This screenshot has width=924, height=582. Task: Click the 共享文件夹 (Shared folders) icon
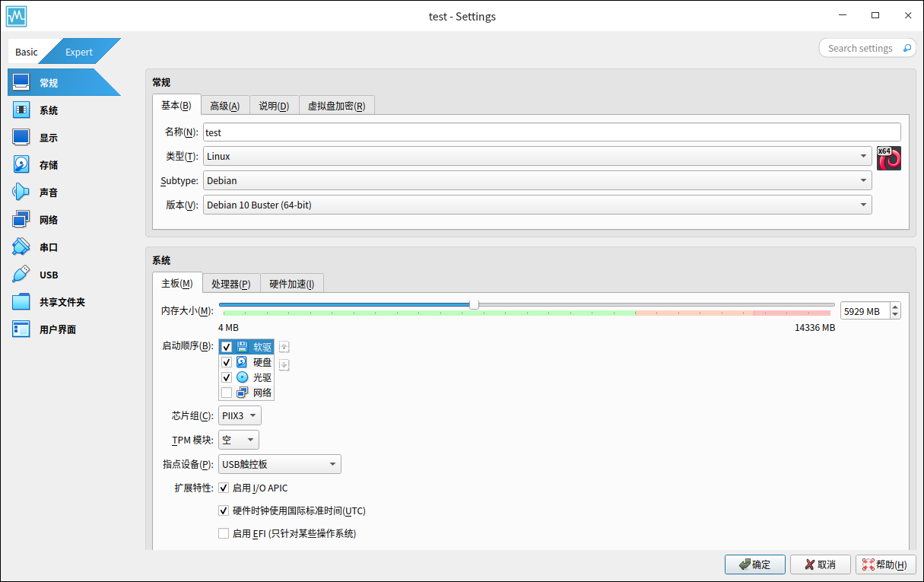coord(21,302)
